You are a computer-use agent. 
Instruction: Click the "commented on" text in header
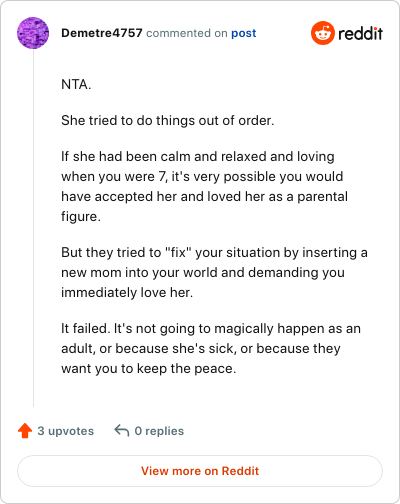187,33
